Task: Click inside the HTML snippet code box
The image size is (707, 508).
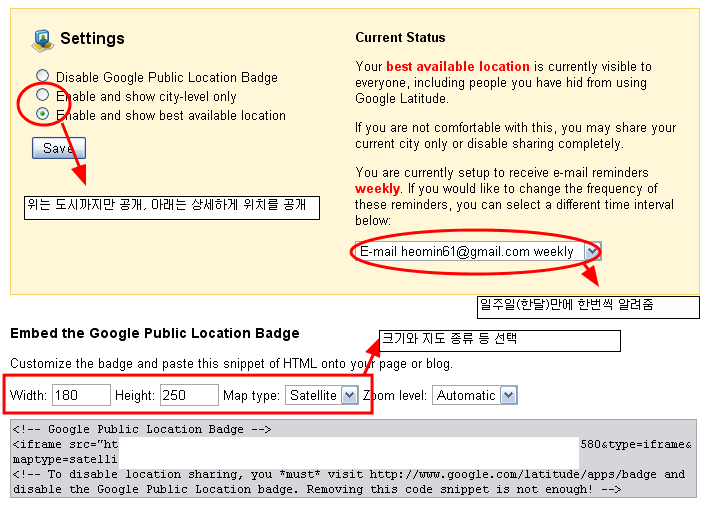Action: point(353,458)
